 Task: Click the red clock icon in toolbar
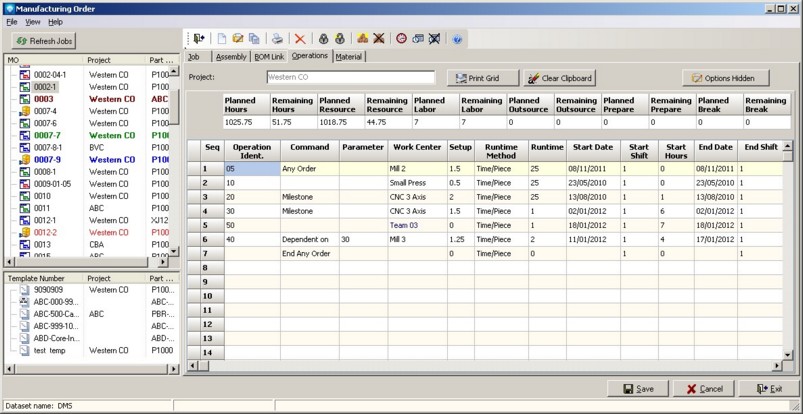(x=401, y=39)
